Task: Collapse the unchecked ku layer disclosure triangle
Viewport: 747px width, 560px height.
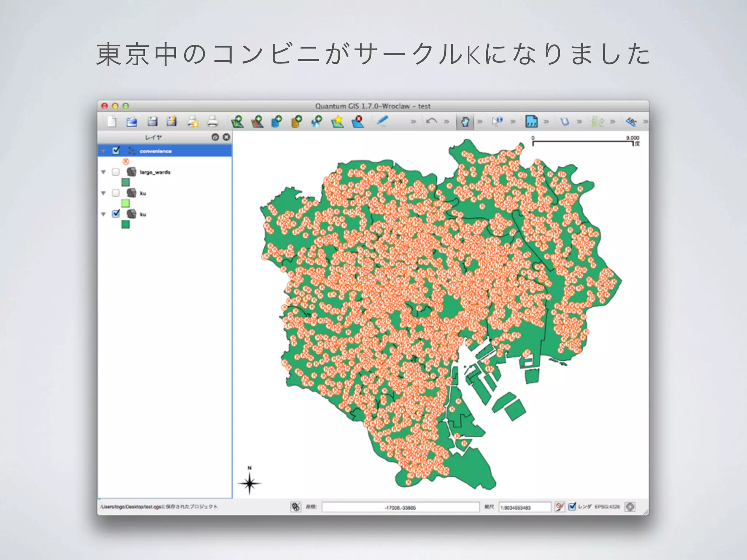Action: point(104,193)
